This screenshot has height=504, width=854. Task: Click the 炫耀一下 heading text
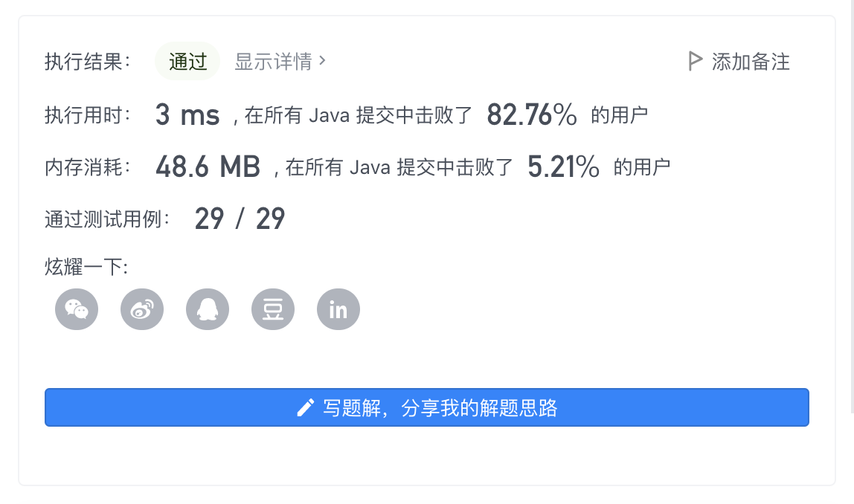pyautogui.click(x=86, y=268)
